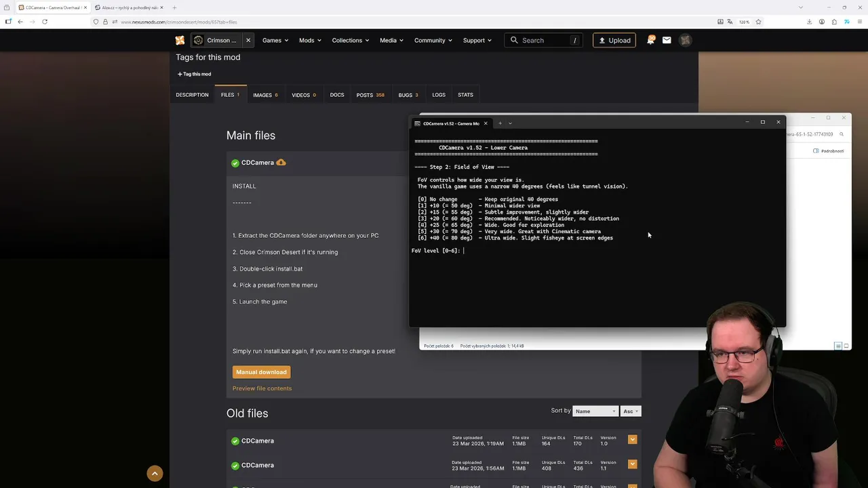Remove the Crimson game filter with X

click(248, 40)
